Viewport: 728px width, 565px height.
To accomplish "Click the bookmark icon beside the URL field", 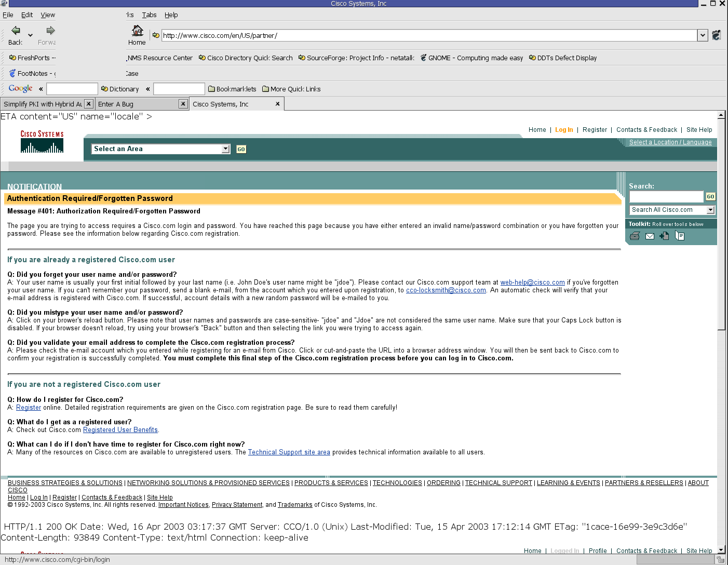I will (156, 35).
